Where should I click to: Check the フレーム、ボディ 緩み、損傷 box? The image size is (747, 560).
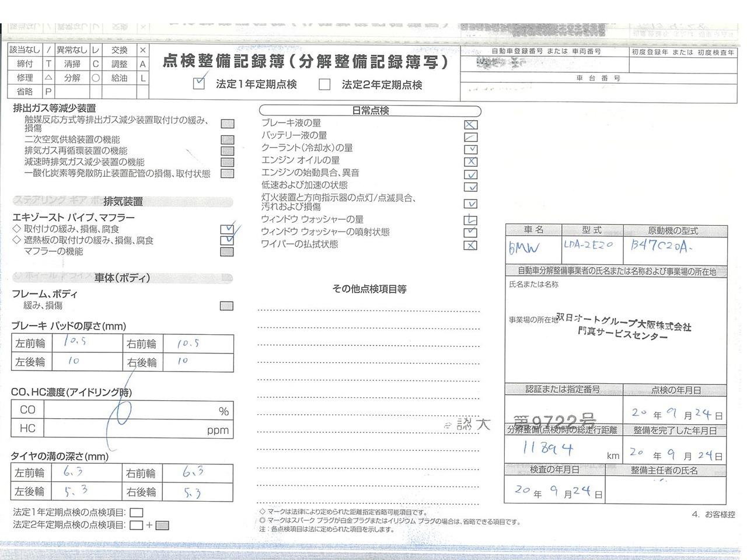pyautogui.click(x=227, y=306)
